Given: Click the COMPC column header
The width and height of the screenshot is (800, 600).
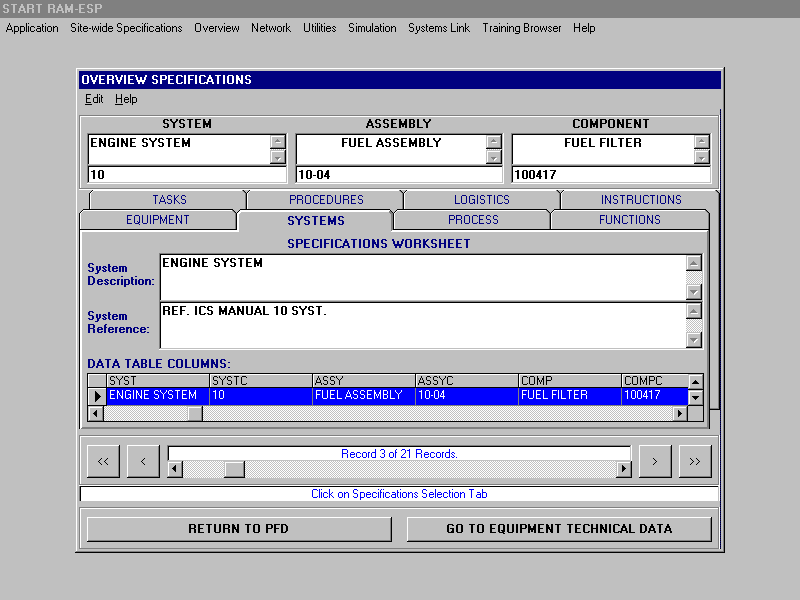Looking at the screenshot, I should (x=655, y=381).
